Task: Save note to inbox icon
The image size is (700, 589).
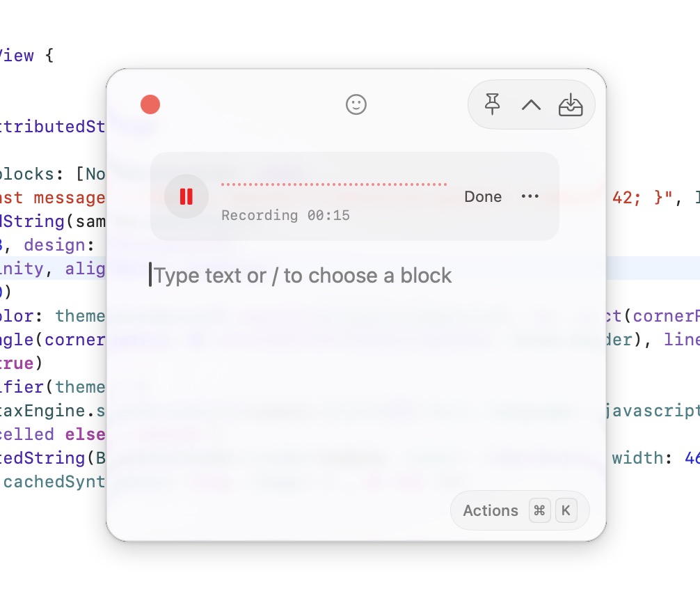Action: tap(571, 105)
